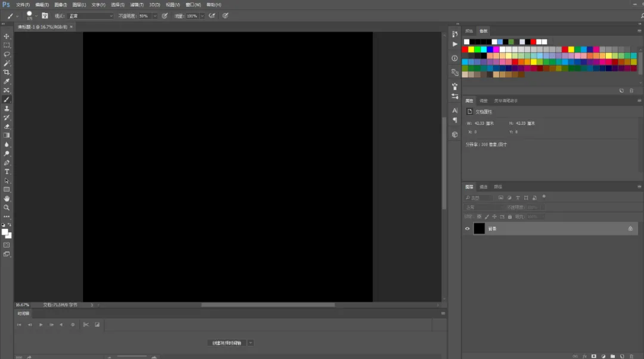Viewport: 644px width, 359px height.
Task: Reset default foreground and background colors
Action: coord(4,225)
